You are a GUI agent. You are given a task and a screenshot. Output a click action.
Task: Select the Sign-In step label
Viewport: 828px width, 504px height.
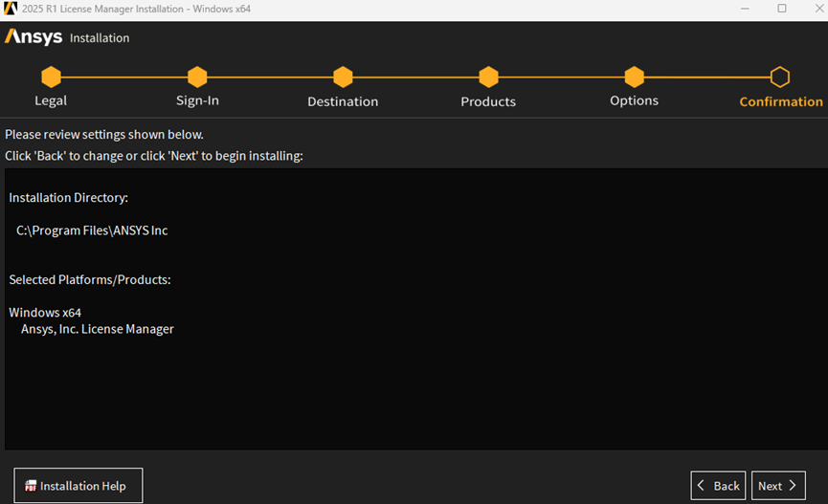click(x=197, y=100)
